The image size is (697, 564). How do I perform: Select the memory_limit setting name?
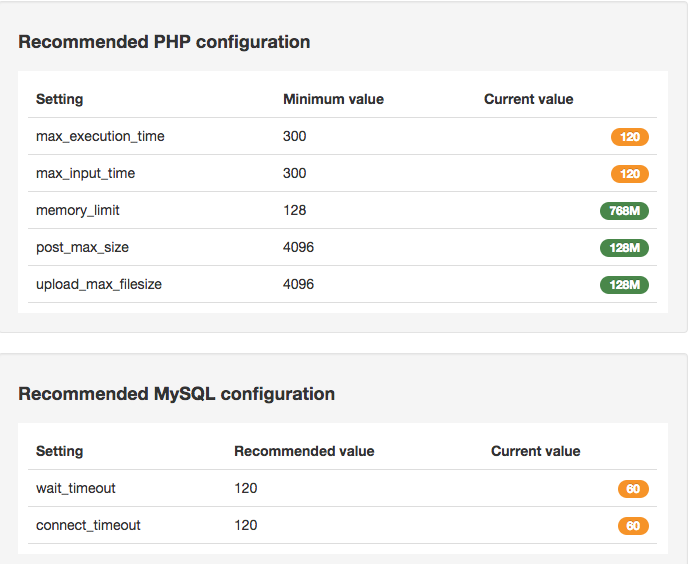tap(78, 210)
